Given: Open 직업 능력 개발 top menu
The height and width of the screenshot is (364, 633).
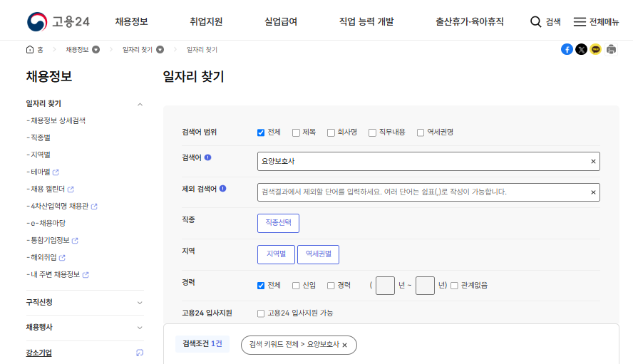Looking at the screenshot, I should point(366,21).
